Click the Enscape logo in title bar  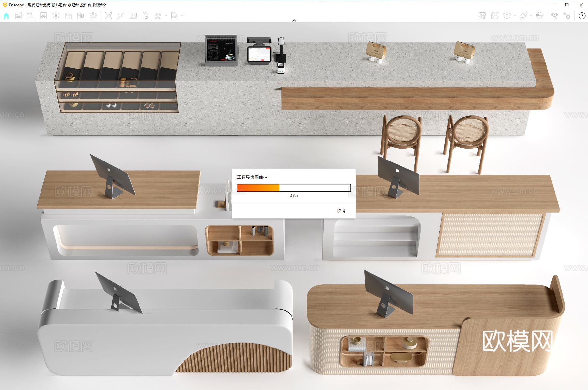pyautogui.click(x=5, y=5)
